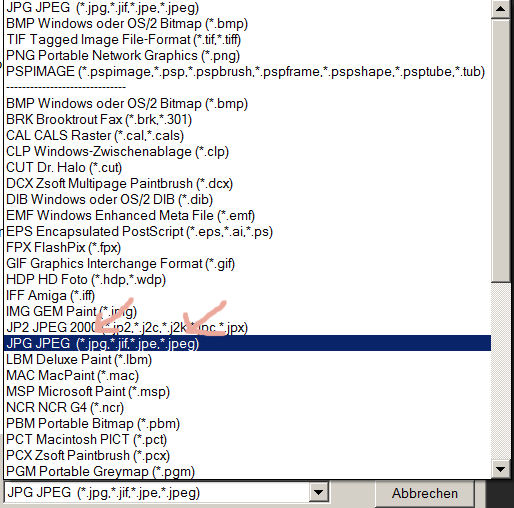Select highlighted JPG JPEG list entry
The width and height of the screenshot is (514, 508).
click(x=247, y=343)
